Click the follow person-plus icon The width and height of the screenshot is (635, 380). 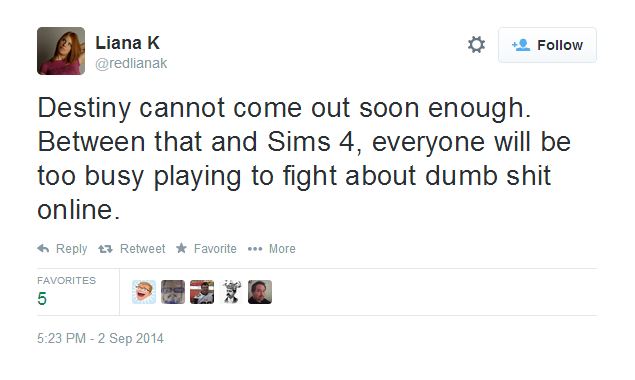(x=521, y=45)
